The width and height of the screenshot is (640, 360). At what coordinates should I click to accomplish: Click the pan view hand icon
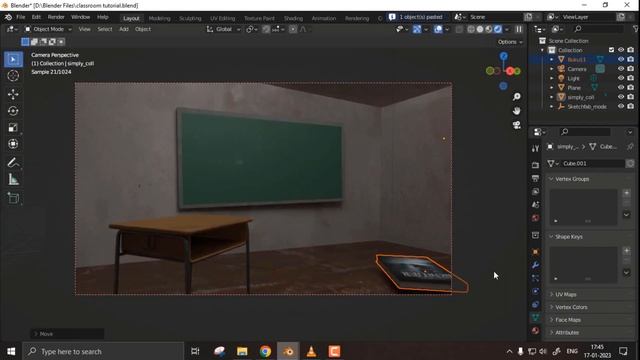click(517, 111)
